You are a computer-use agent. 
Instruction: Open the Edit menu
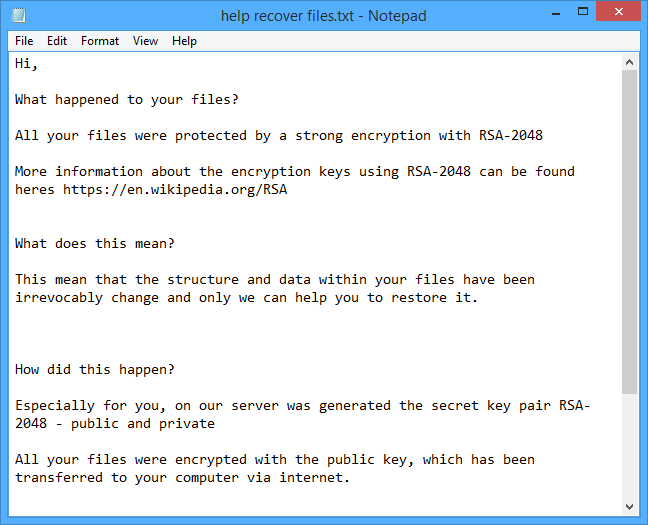[57, 41]
